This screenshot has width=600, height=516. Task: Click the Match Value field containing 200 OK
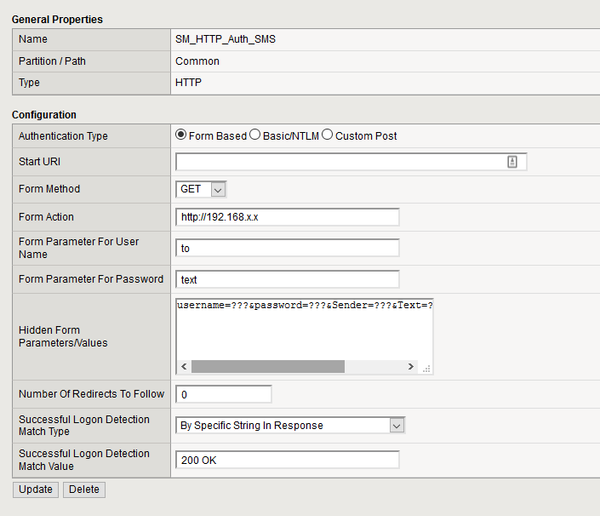(x=287, y=460)
